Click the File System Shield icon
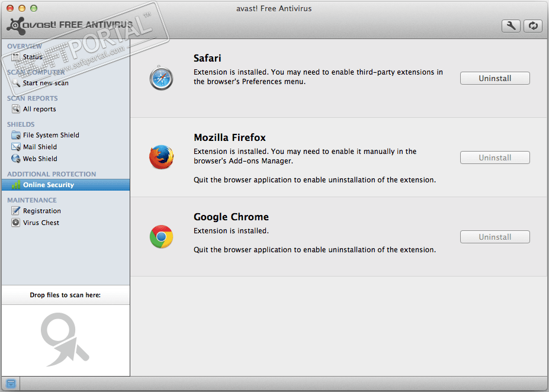Screen dimensions: 549x392 click(16, 135)
